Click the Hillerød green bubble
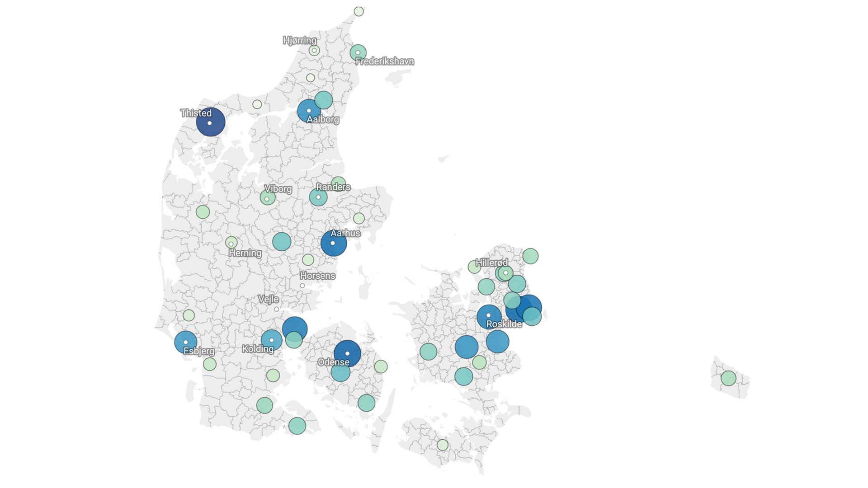 point(505,273)
